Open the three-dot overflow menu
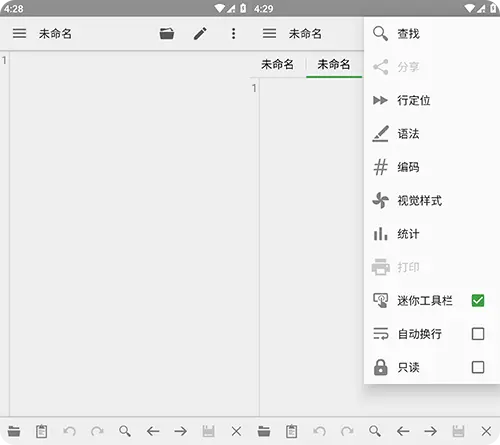The width and height of the screenshot is (500, 445). click(x=233, y=33)
